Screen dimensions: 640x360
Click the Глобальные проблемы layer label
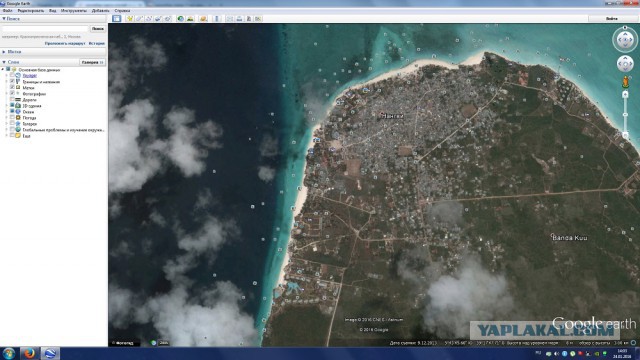[x=63, y=130]
